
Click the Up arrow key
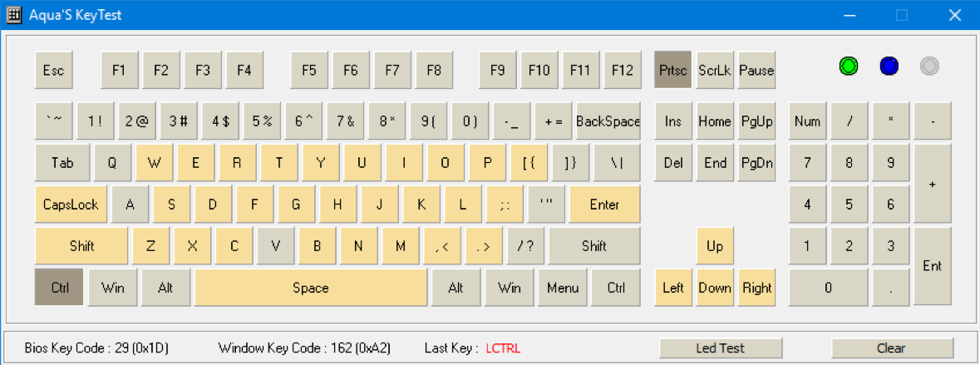[715, 246]
